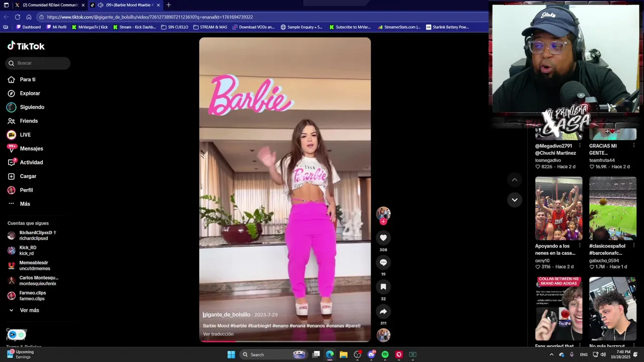Mute the Barbie Mood TikTok tab

tap(101, 5)
